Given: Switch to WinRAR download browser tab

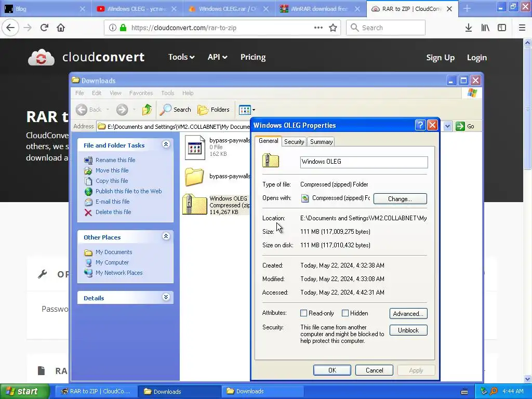Looking at the screenshot, I should click(321, 9).
